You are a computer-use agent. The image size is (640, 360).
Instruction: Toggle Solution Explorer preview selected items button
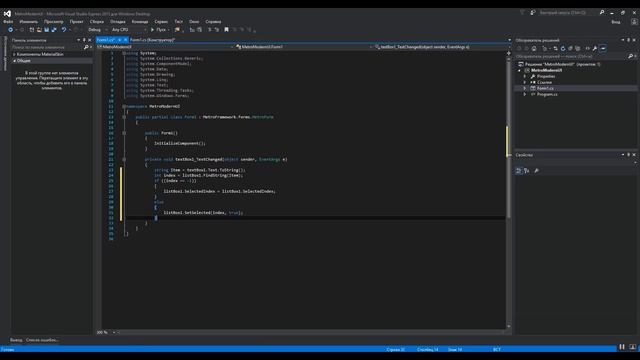603,49
